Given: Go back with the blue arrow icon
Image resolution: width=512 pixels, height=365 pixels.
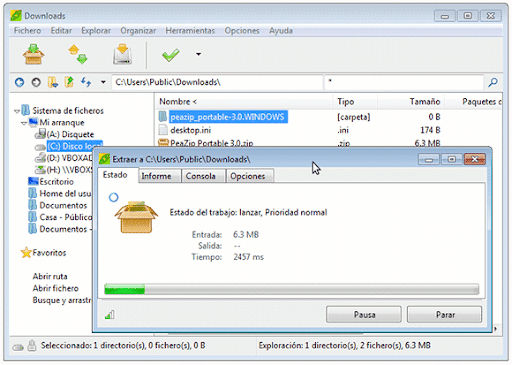Looking at the screenshot, I should tap(19, 82).
